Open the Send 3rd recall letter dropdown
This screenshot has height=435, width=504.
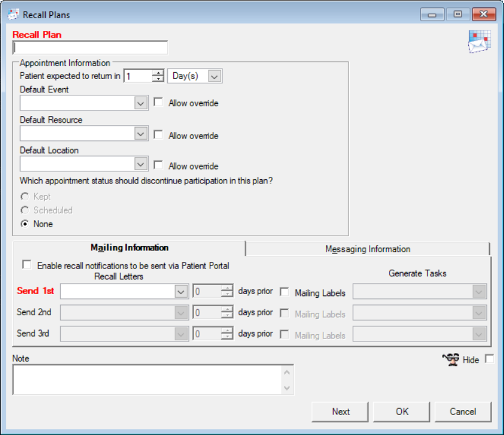[181, 334]
